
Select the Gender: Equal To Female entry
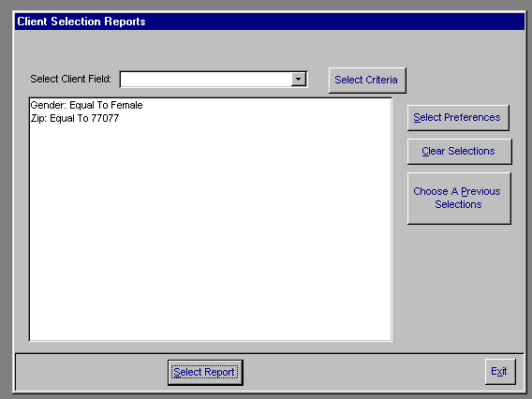coord(86,105)
